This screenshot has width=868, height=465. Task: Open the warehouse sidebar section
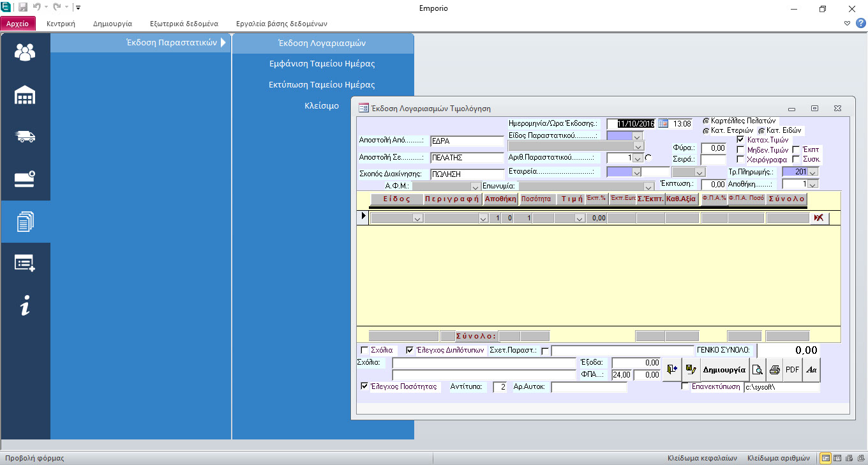click(x=25, y=95)
